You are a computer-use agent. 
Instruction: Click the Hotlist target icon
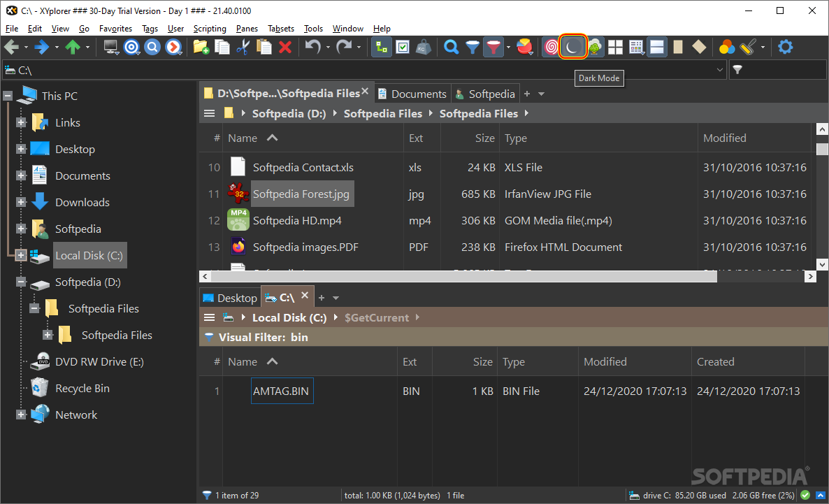131,47
